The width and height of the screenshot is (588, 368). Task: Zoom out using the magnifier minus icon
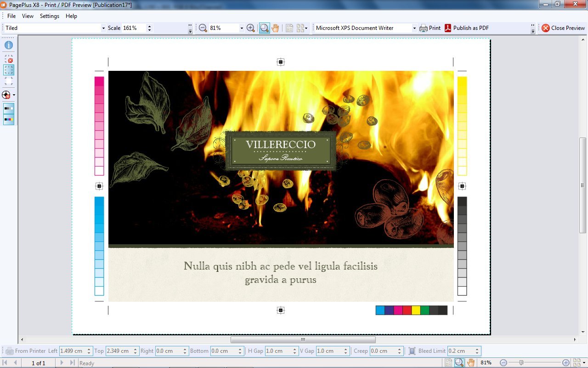click(202, 28)
